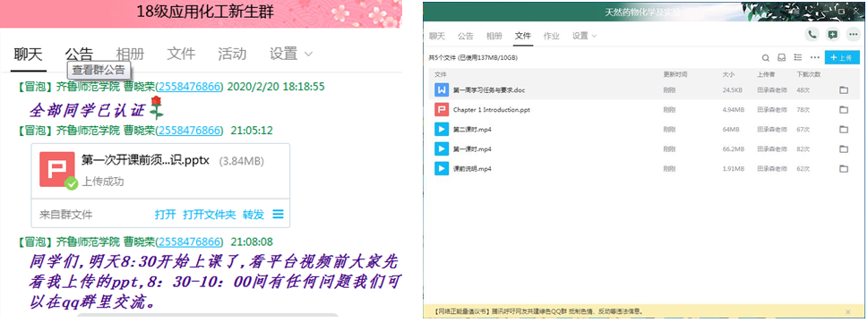Close the yellow notice banner
Image resolution: width=868 pixels, height=322 pixels.
[847, 312]
